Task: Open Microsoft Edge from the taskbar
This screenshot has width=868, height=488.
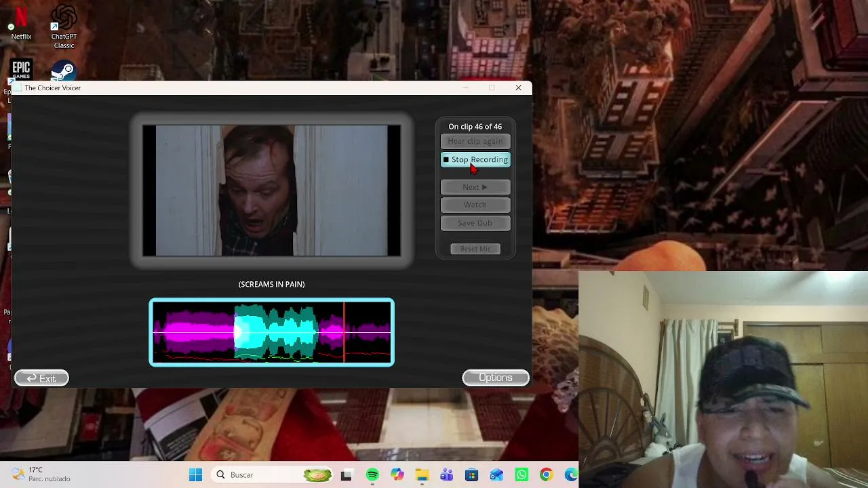Action: 570,474
